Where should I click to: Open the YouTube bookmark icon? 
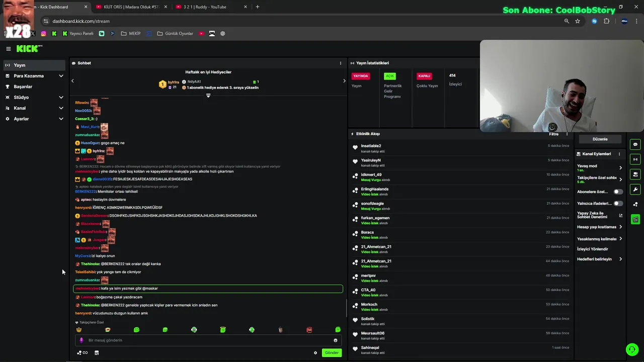[x=201, y=34]
